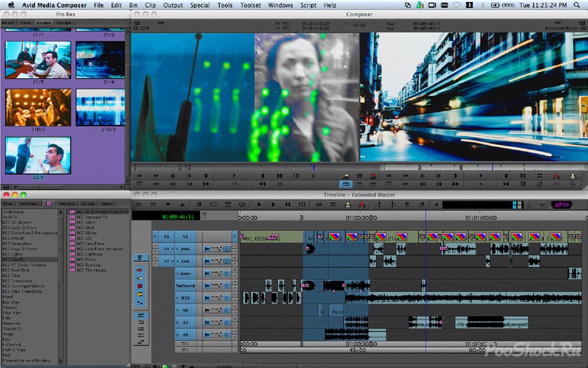Image resolution: width=588 pixels, height=368 pixels.
Task: Click highlighted segment mode icon below Smart Tool
Action: pyautogui.click(x=141, y=316)
